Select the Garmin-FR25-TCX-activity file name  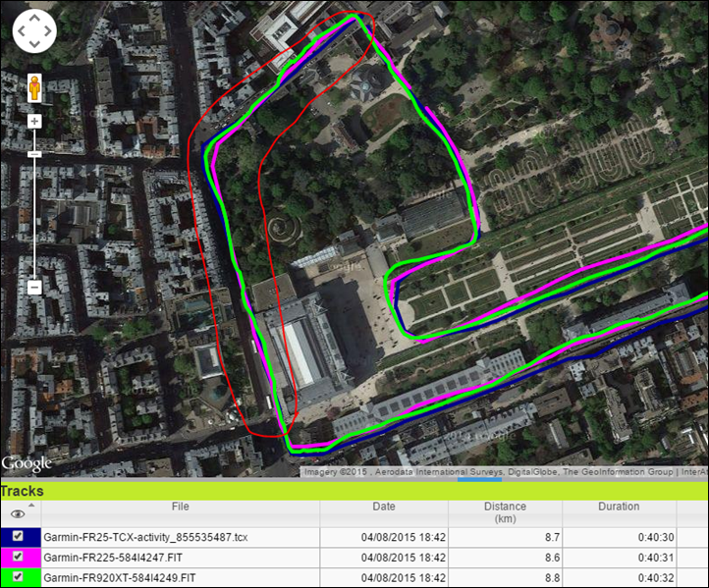[x=145, y=537]
